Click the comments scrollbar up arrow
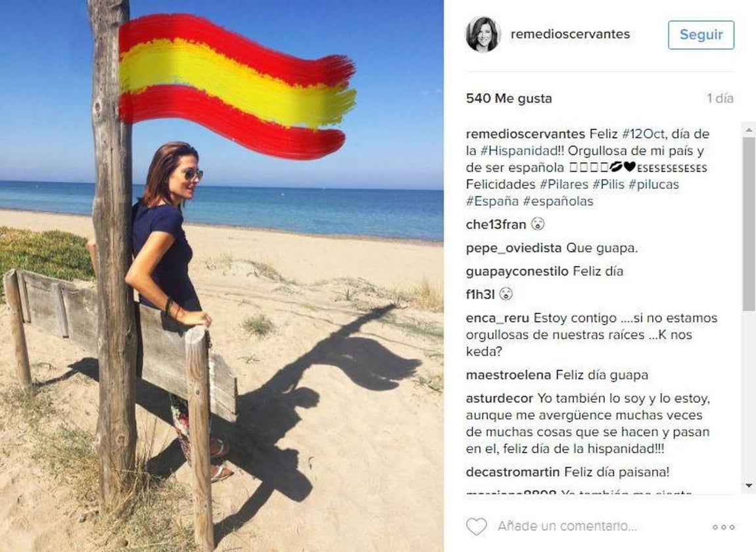Viewport: 756px width, 552px height. 749,129
